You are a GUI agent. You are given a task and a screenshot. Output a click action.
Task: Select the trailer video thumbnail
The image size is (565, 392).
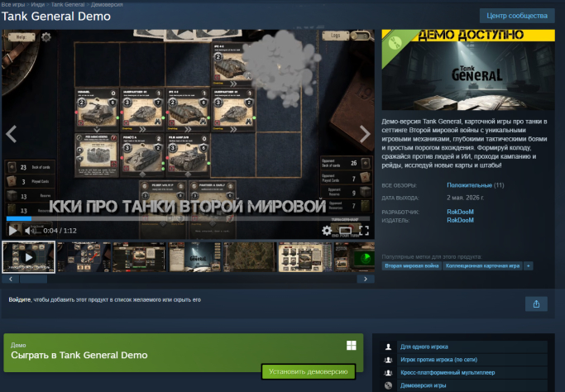(x=29, y=257)
